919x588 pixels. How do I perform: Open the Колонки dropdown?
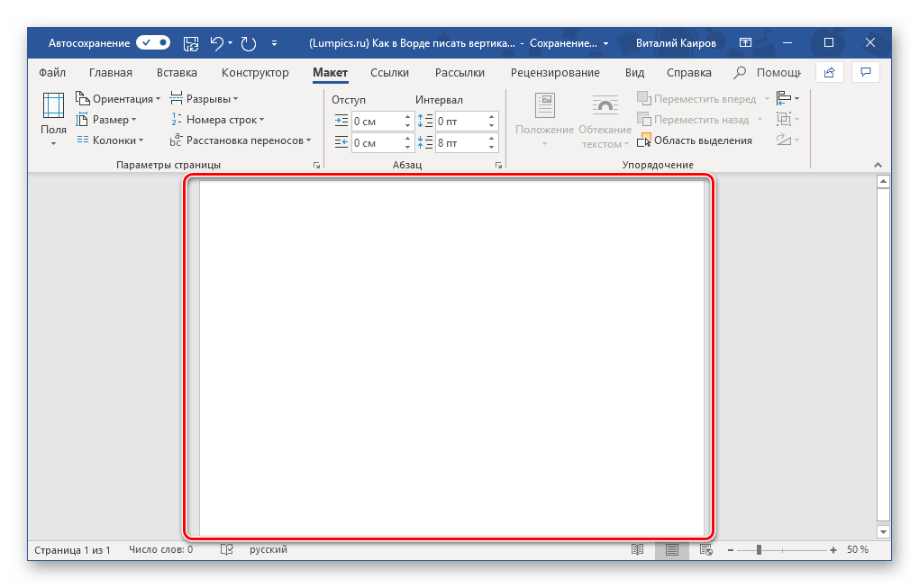click(x=111, y=140)
